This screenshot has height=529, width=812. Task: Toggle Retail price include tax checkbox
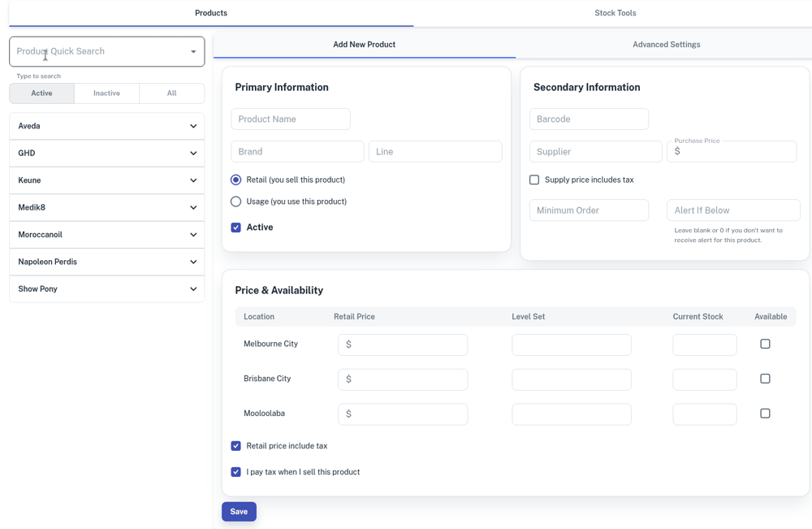(x=236, y=446)
